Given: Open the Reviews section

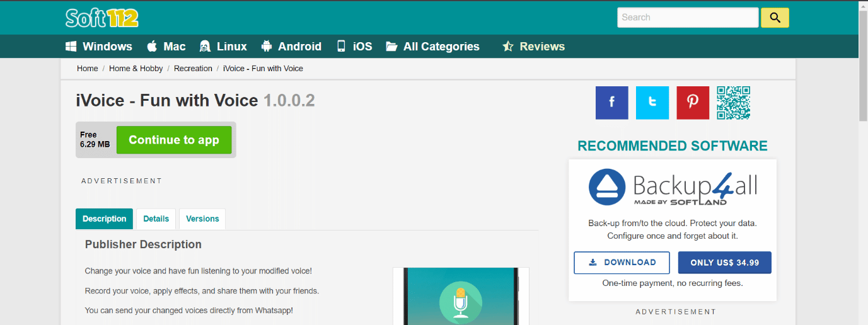Looking at the screenshot, I should pyautogui.click(x=533, y=47).
